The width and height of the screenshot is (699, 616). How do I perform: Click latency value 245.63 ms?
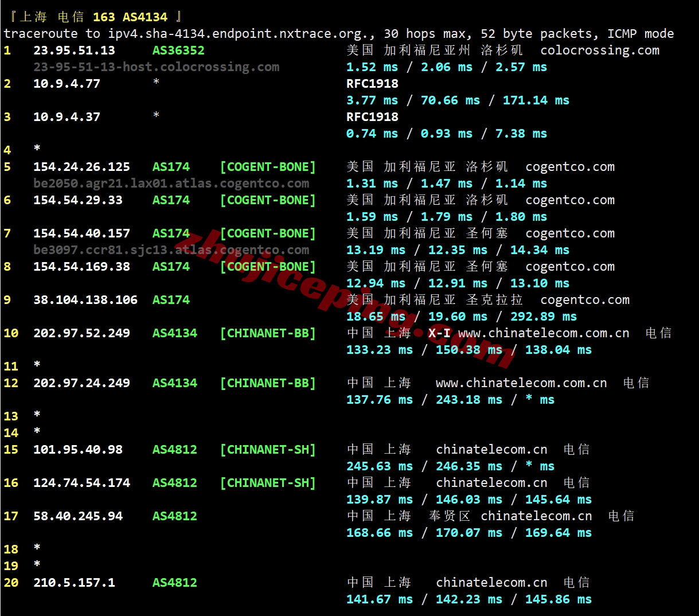point(380,466)
